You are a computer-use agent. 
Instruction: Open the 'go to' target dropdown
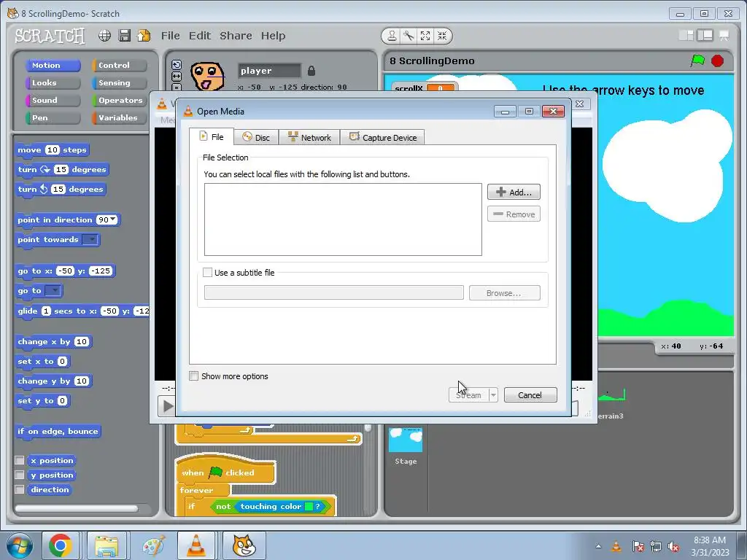53,290
